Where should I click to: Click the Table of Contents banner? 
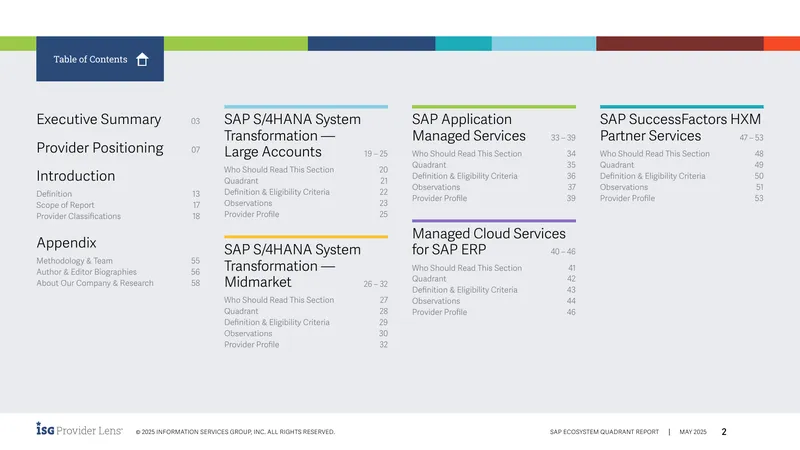point(100,59)
